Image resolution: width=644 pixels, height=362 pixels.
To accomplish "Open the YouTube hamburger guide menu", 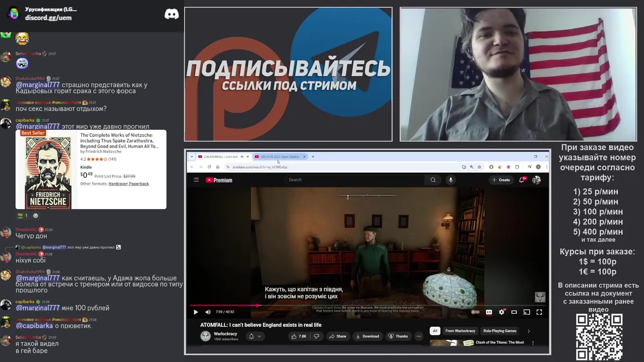I will (x=196, y=180).
